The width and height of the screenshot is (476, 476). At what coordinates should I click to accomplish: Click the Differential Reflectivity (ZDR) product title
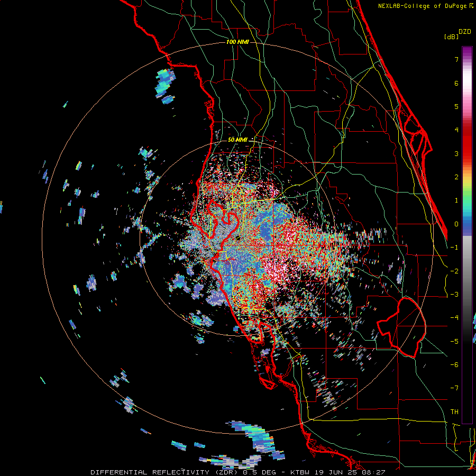point(165,472)
